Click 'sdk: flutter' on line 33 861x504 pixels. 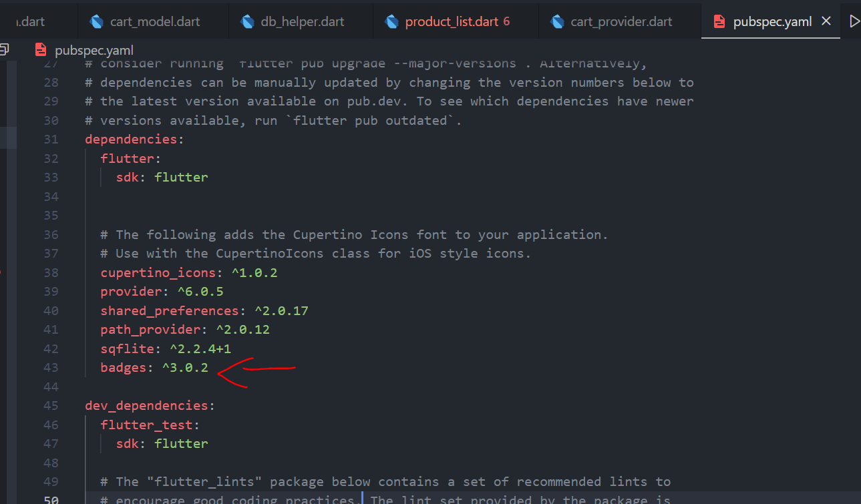pos(162,178)
